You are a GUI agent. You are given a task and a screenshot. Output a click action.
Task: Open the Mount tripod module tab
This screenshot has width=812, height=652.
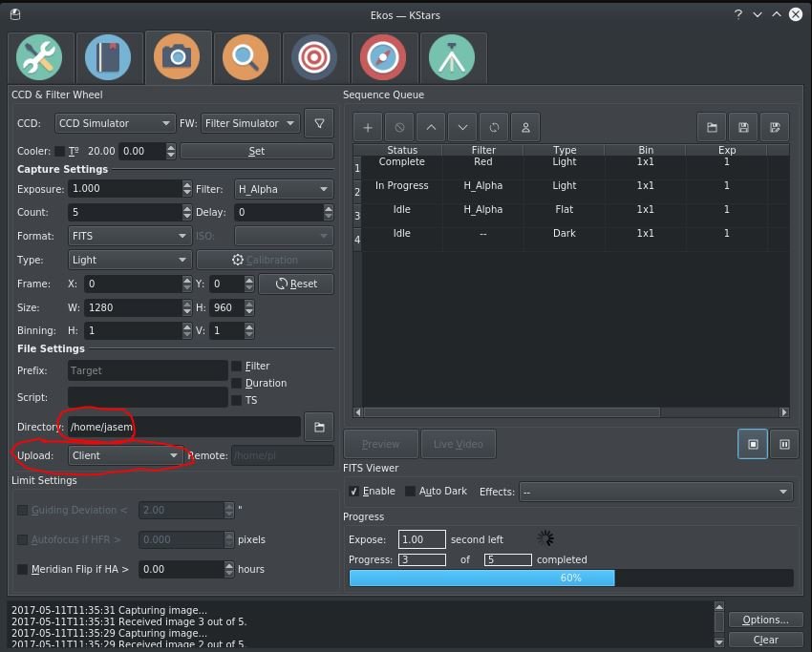click(x=452, y=57)
